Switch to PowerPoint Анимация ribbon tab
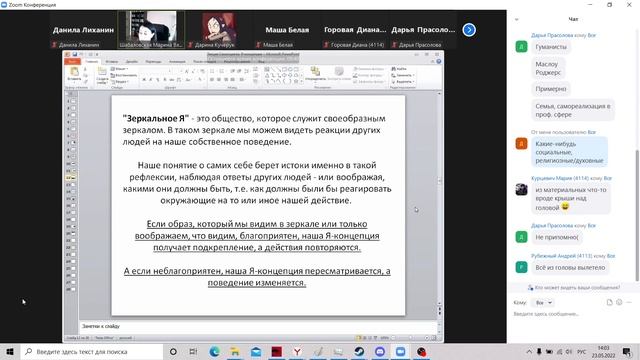The image size is (640, 360). click(x=177, y=61)
